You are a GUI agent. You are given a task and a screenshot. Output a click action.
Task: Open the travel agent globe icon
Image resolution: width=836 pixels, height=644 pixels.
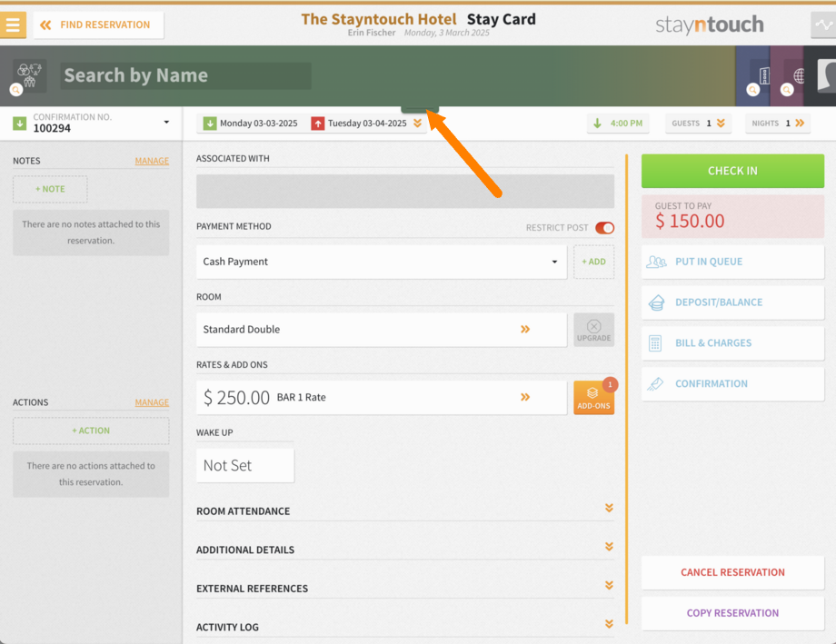[x=792, y=77]
